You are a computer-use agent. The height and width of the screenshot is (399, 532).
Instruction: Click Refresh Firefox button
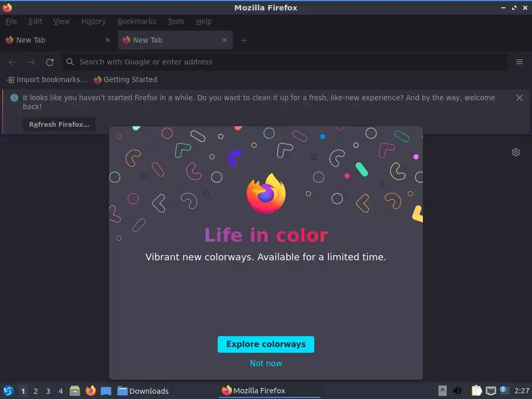(x=59, y=125)
